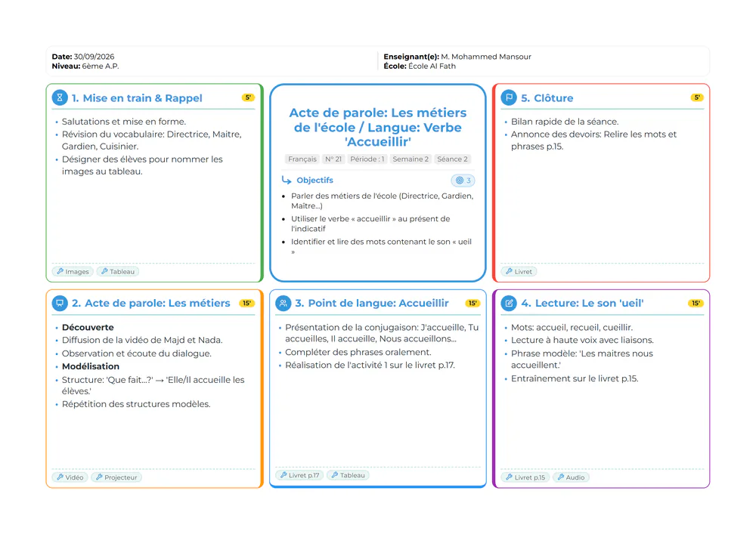Select the Vidéo resource chip

(x=70, y=477)
